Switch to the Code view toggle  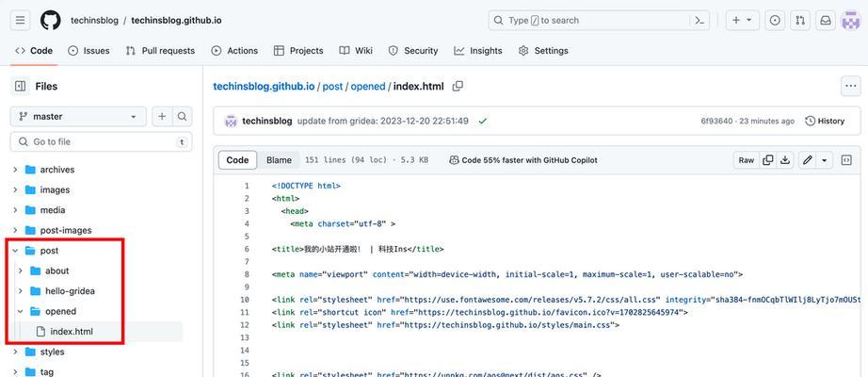(237, 160)
